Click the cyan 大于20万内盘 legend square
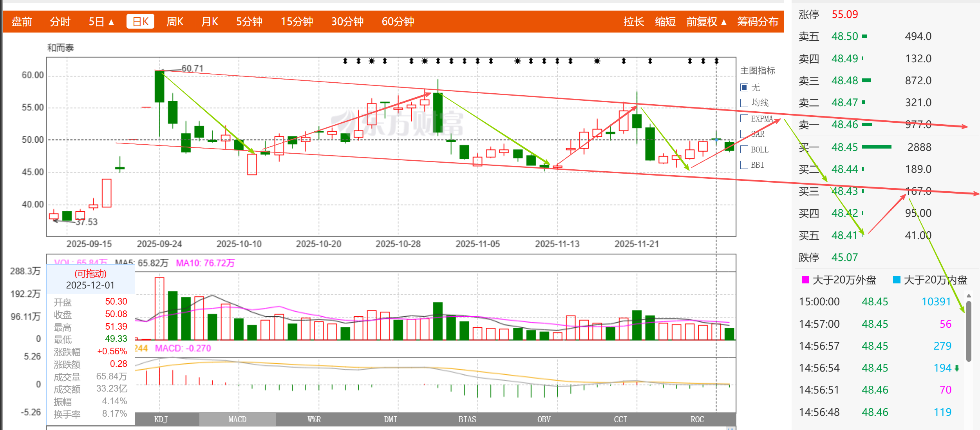 coord(896,279)
